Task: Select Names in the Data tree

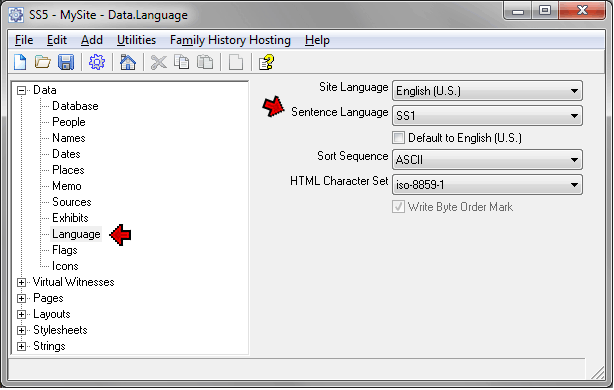Action: [69, 138]
